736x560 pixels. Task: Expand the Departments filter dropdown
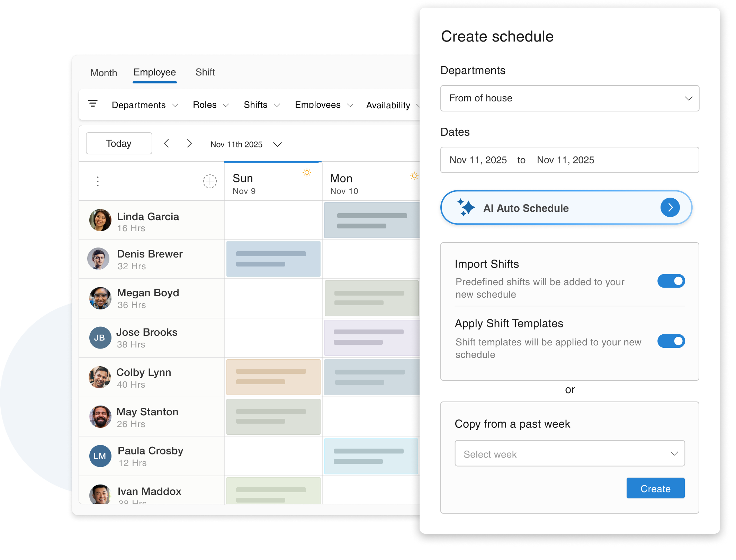(145, 105)
